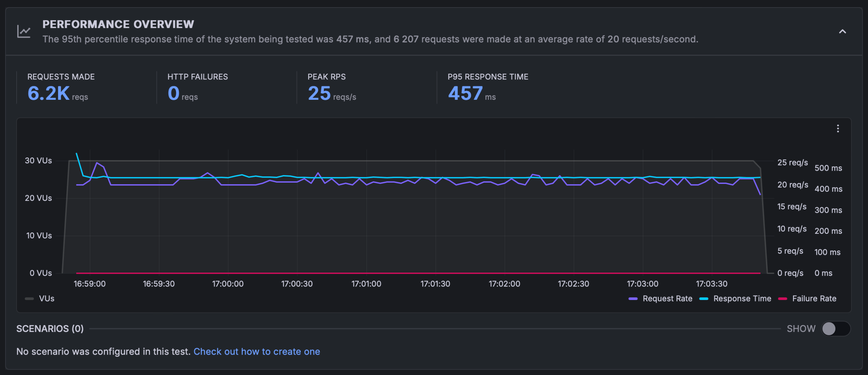
Task: Open the chart's more-options dropdown
Action: tap(837, 129)
